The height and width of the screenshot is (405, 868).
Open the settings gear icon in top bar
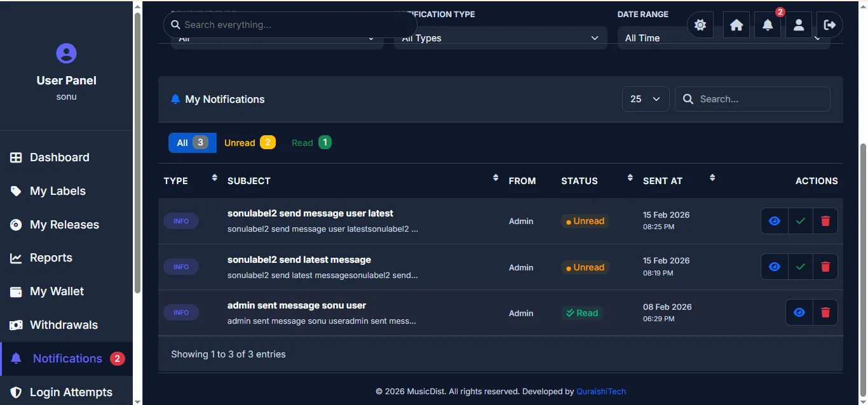pyautogui.click(x=700, y=25)
